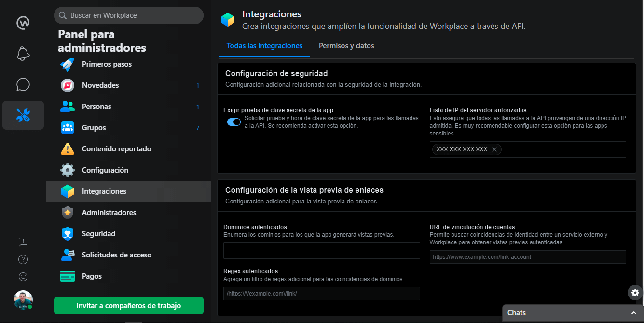Click the feedback exclamation icon
The image size is (644, 323).
(x=23, y=242)
